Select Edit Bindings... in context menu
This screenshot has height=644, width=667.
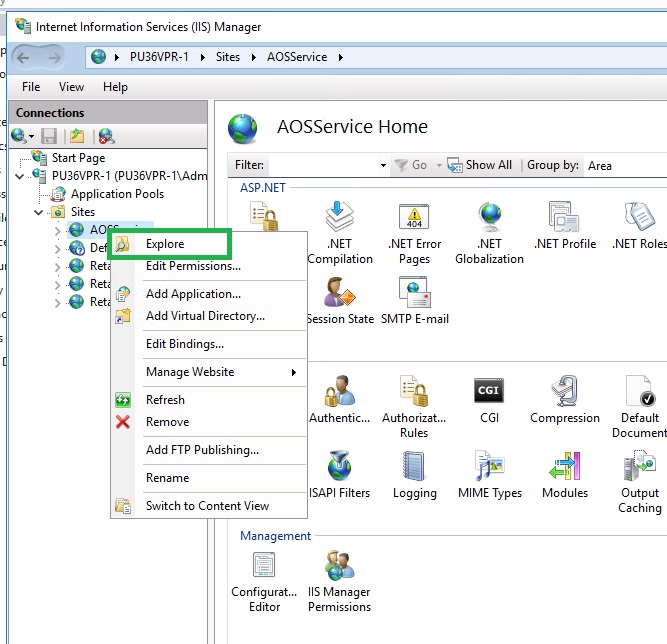pos(185,344)
